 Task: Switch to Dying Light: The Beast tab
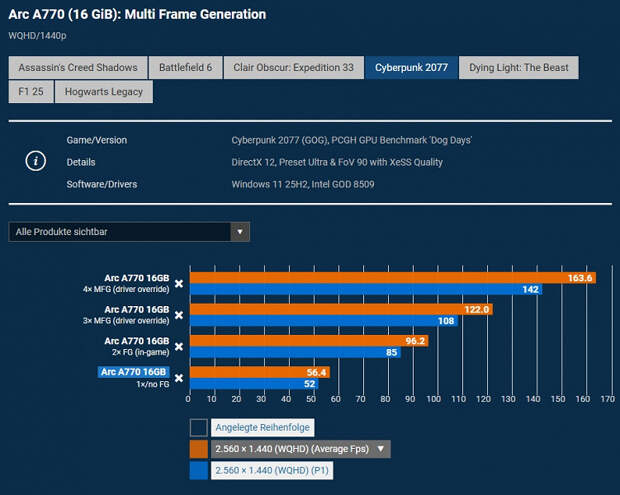tap(521, 68)
